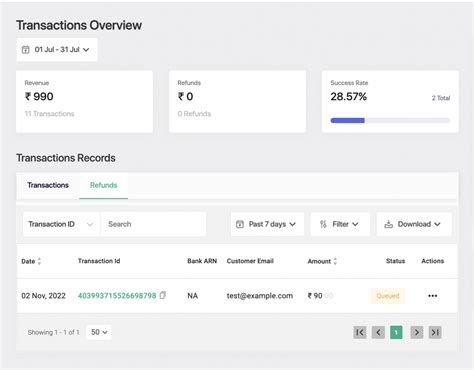474x370 pixels.
Task: Click the Revenue ₹ 990 card
Action: [85, 102]
